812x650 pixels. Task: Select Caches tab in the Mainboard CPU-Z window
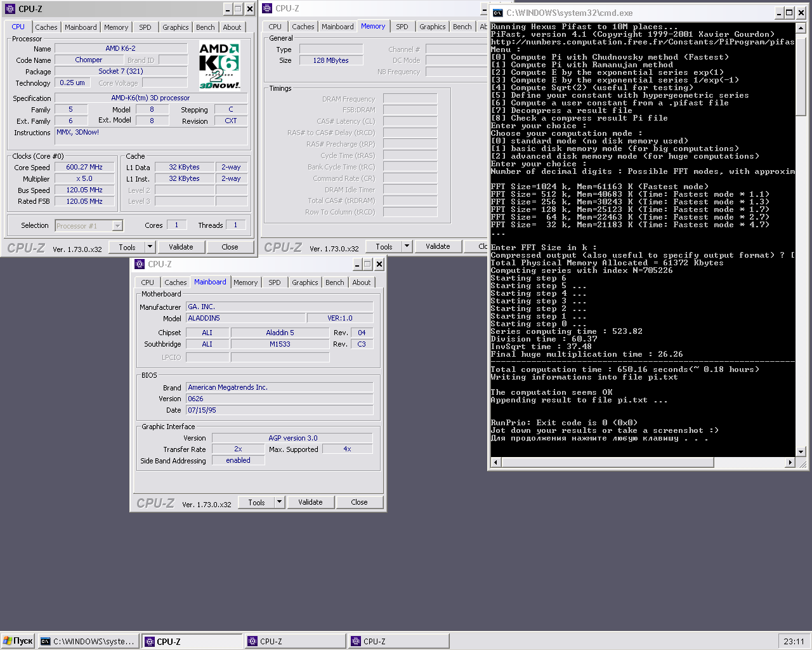pyautogui.click(x=175, y=282)
